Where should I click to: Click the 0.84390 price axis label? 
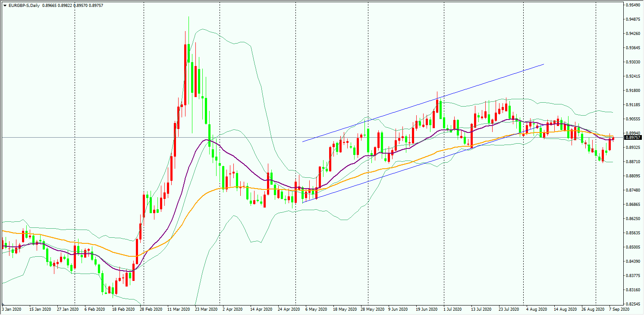point(633,261)
